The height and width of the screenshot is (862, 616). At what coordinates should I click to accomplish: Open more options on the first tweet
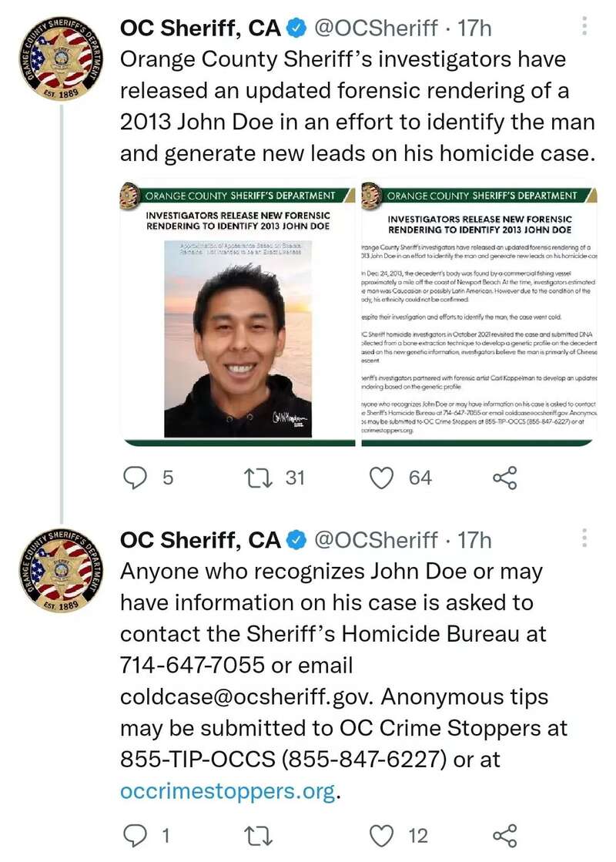[x=584, y=29]
